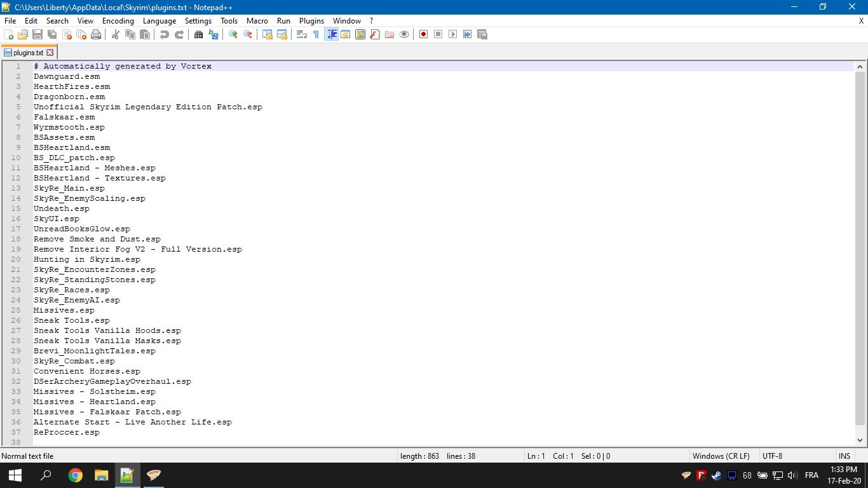This screenshot has width=868, height=488.
Task: Zoom out using the magnifier minus icon
Action: (x=248, y=34)
